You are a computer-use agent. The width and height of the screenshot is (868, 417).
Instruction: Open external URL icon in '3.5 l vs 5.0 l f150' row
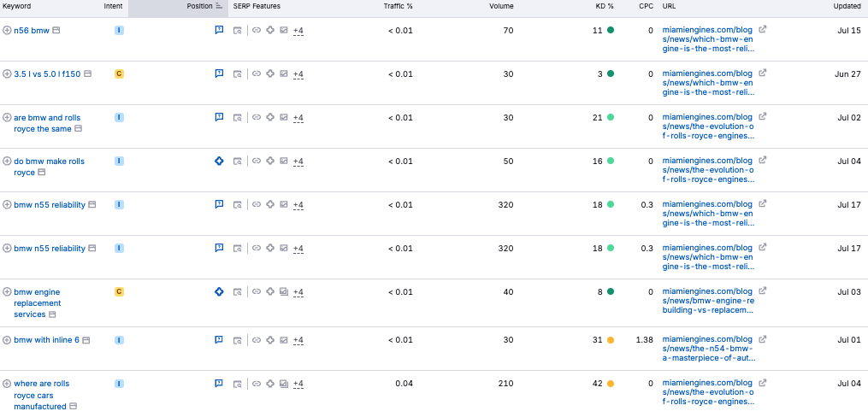[x=762, y=73]
